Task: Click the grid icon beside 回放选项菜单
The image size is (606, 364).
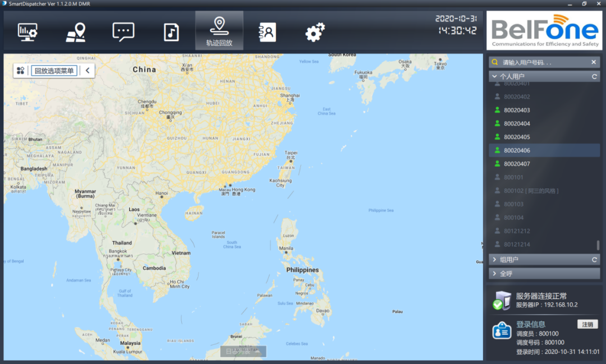Action: (x=21, y=70)
